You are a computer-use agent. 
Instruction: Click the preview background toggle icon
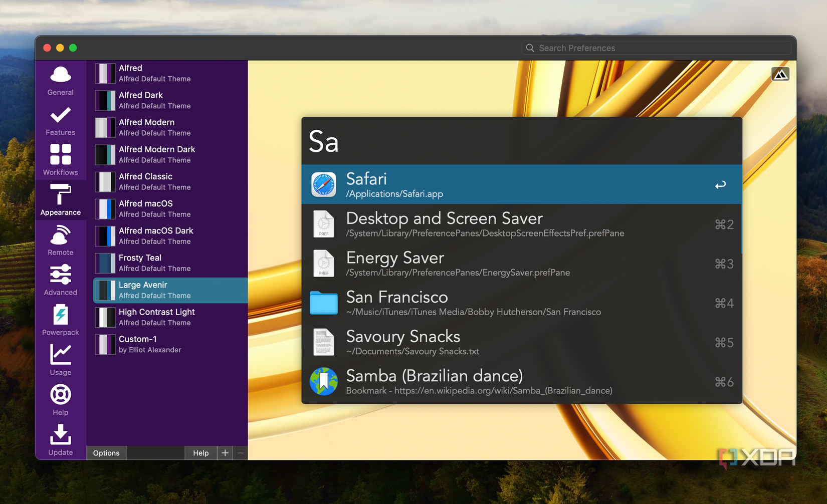pyautogui.click(x=780, y=75)
